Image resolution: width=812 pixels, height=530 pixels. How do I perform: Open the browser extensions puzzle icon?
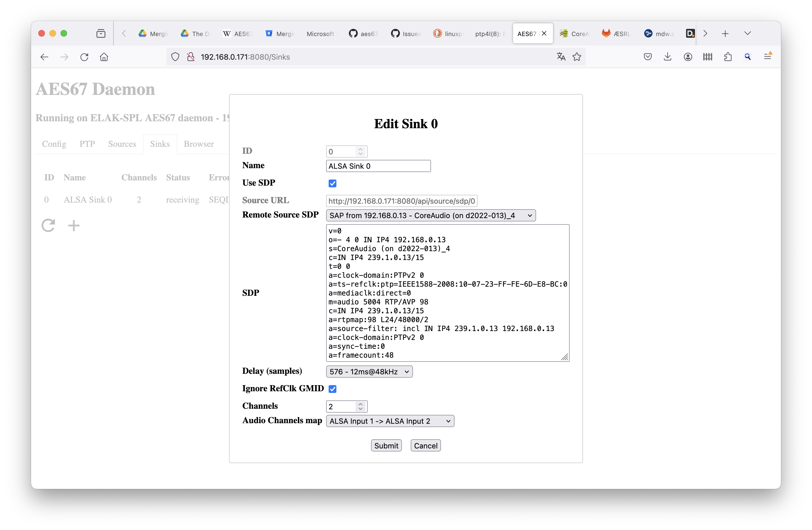coord(728,57)
